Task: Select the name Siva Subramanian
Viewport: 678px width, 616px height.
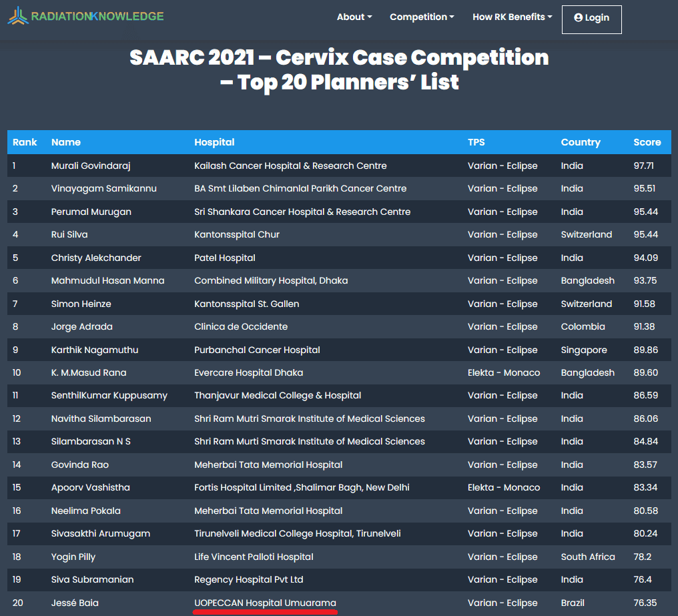Action: tap(92, 580)
